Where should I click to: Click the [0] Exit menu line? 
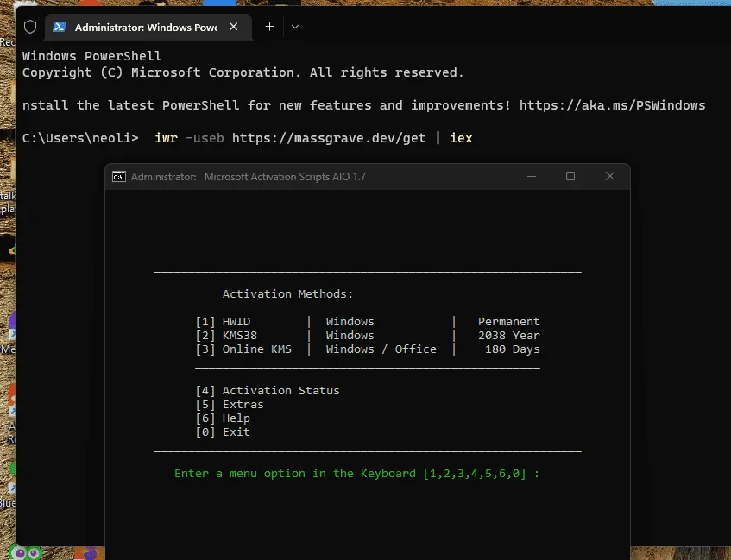tap(223, 432)
